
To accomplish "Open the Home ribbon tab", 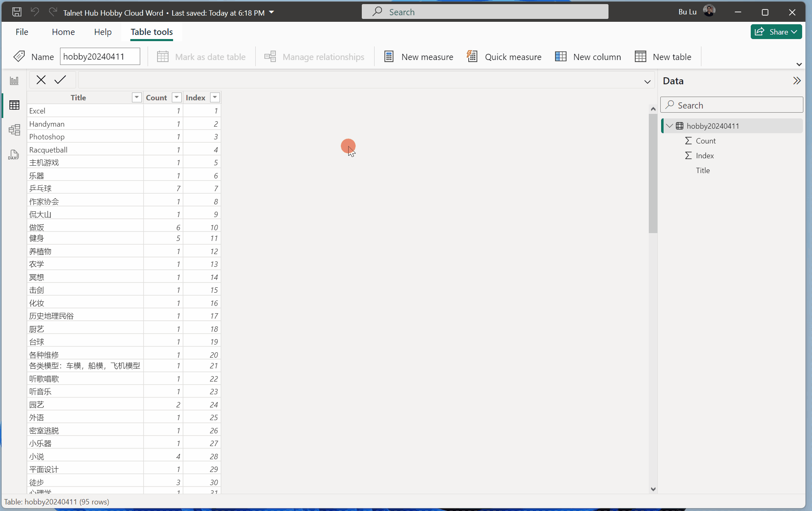I will coord(63,32).
